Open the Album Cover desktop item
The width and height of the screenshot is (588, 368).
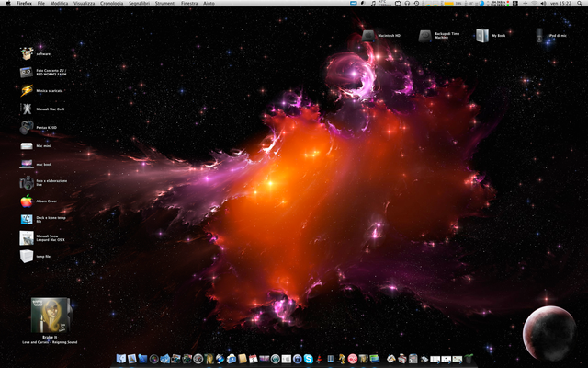tap(27, 201)
